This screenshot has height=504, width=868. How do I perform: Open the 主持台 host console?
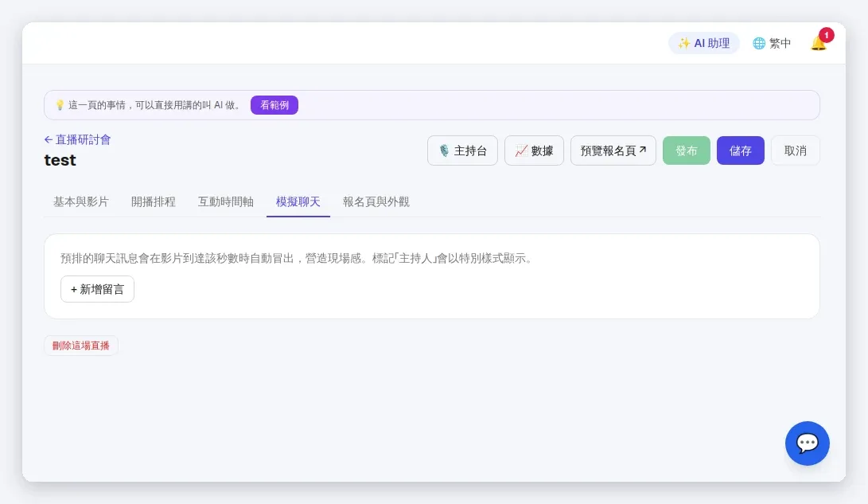click(462, 150)
